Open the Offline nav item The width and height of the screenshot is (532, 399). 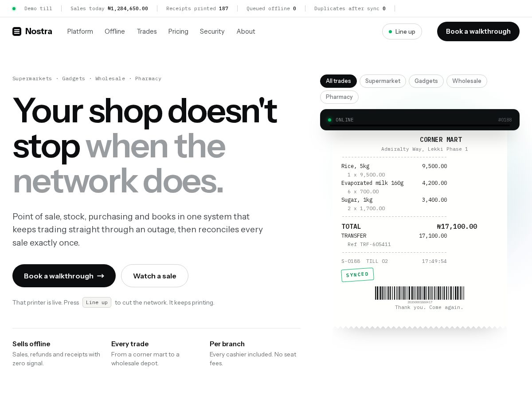coord(115,31)
